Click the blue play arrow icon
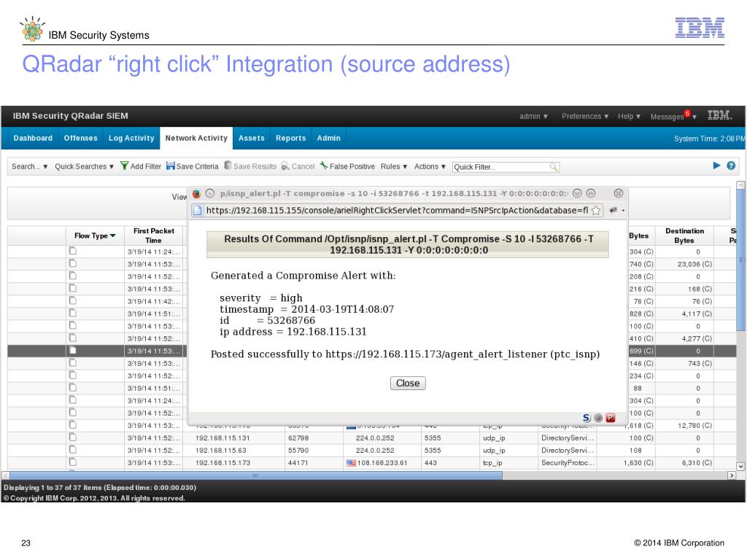 pos(716,166)
